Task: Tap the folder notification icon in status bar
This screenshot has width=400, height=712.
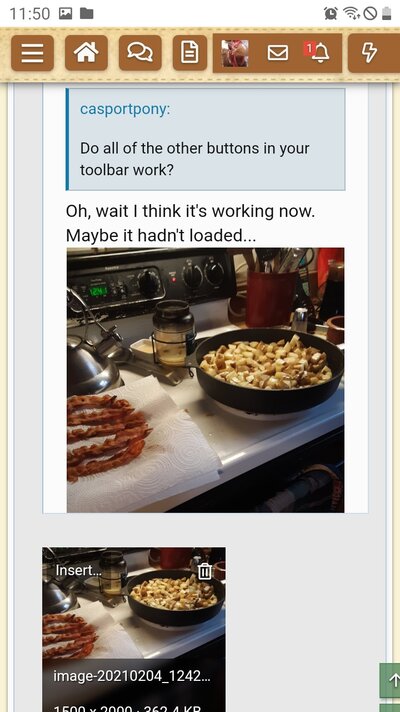Action: point(87,14)
